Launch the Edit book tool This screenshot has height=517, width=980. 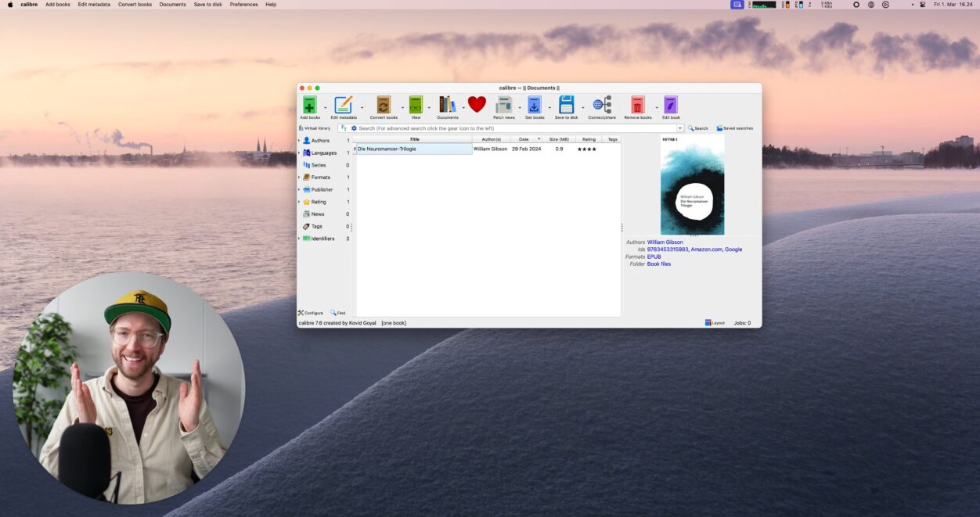(671, 106)
